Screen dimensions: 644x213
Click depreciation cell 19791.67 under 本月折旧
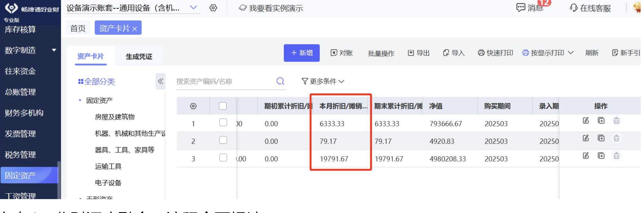coord(334,159)
